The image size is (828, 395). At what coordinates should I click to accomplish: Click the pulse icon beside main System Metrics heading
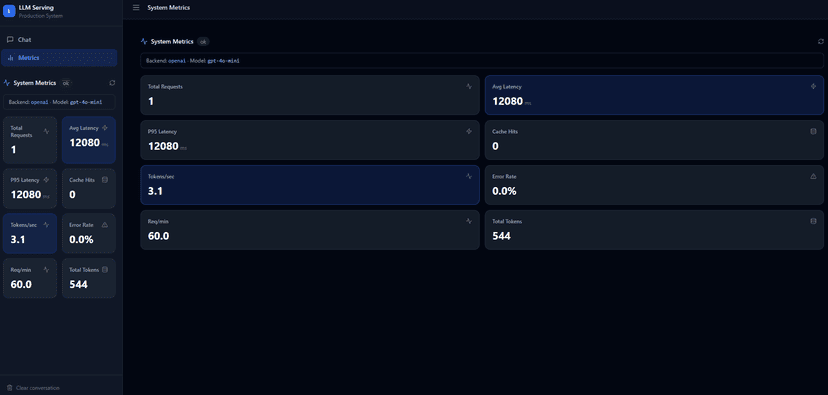coord(144,41)
